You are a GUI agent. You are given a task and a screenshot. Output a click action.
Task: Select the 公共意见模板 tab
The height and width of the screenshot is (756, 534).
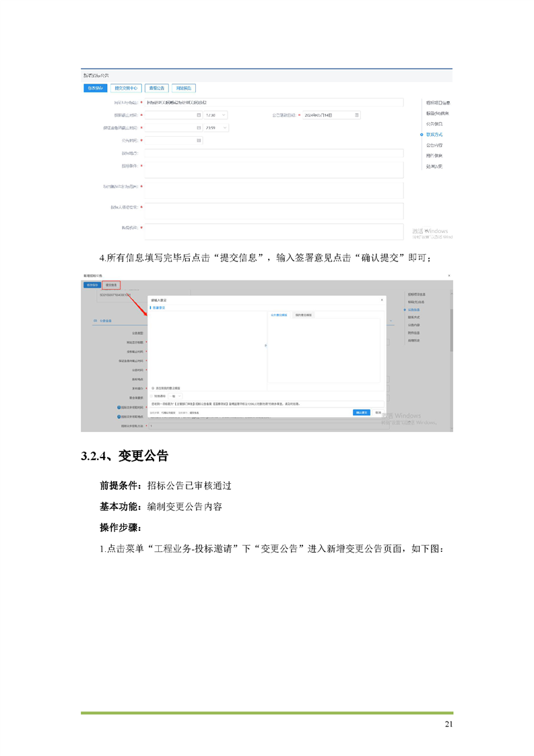279,315
